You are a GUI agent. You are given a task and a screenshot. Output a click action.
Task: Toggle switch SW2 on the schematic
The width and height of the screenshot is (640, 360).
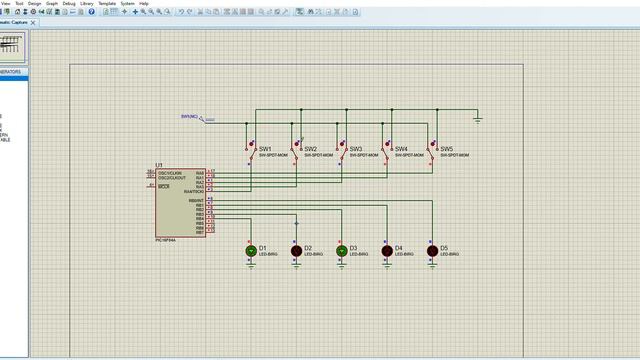[297, 152]
